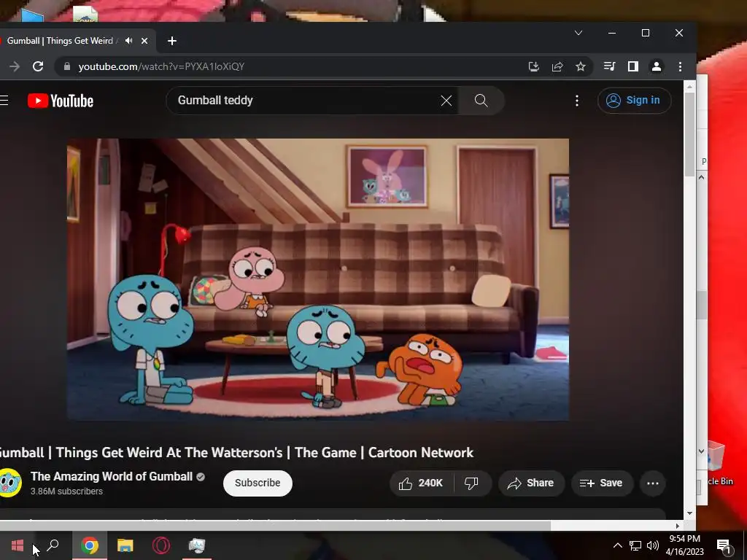This screenshot has width=747, height=560.
Task: Click the video player
Action: (x=318, y=279)
